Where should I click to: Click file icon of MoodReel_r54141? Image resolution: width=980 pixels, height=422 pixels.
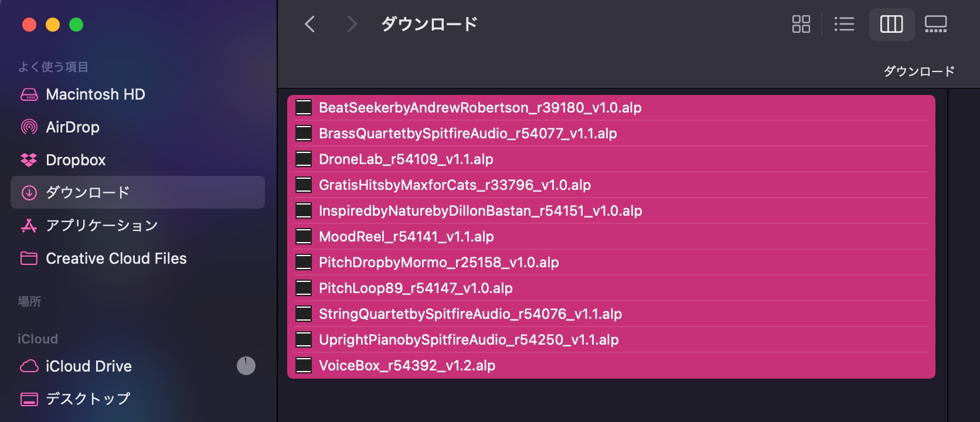[304, 236]
